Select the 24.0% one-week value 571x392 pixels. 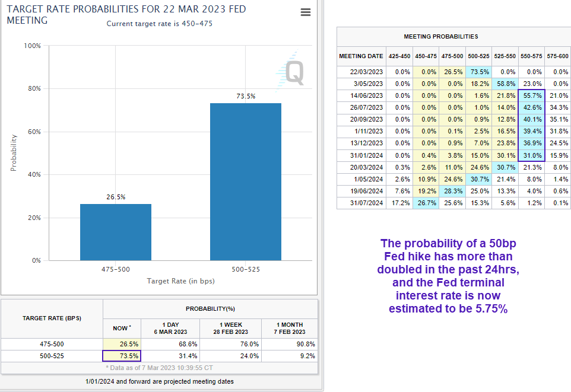pos(230,356)
